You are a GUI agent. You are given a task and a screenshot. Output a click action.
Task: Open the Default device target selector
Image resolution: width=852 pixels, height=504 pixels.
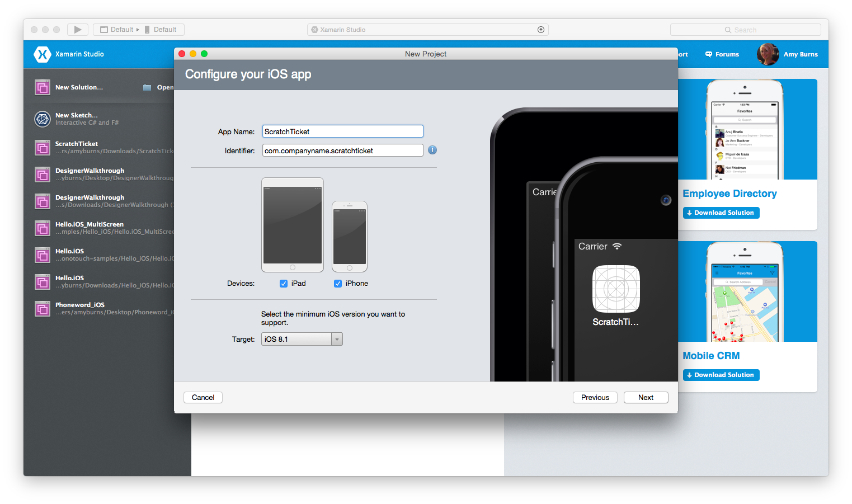coord(161,30)
